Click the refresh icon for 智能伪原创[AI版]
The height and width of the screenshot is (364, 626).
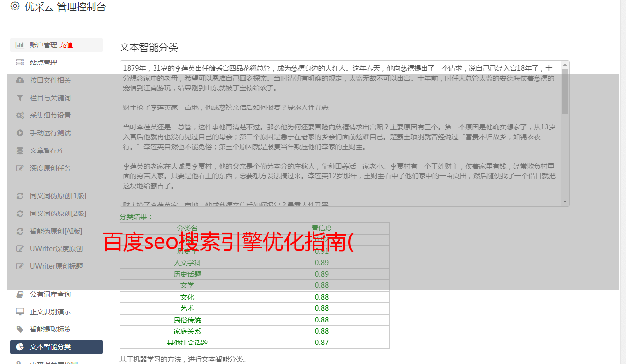[20, 231]
